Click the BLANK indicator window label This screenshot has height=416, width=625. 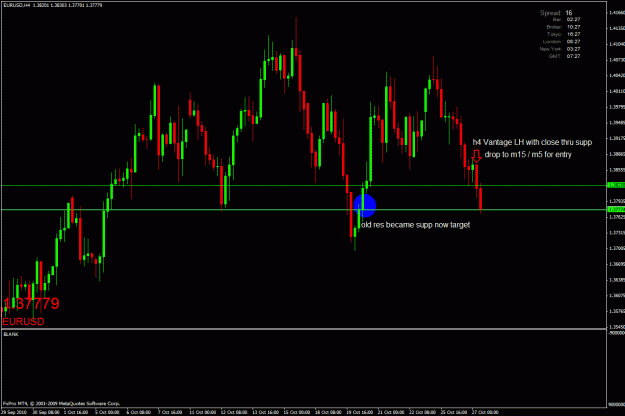pos(11,334)
